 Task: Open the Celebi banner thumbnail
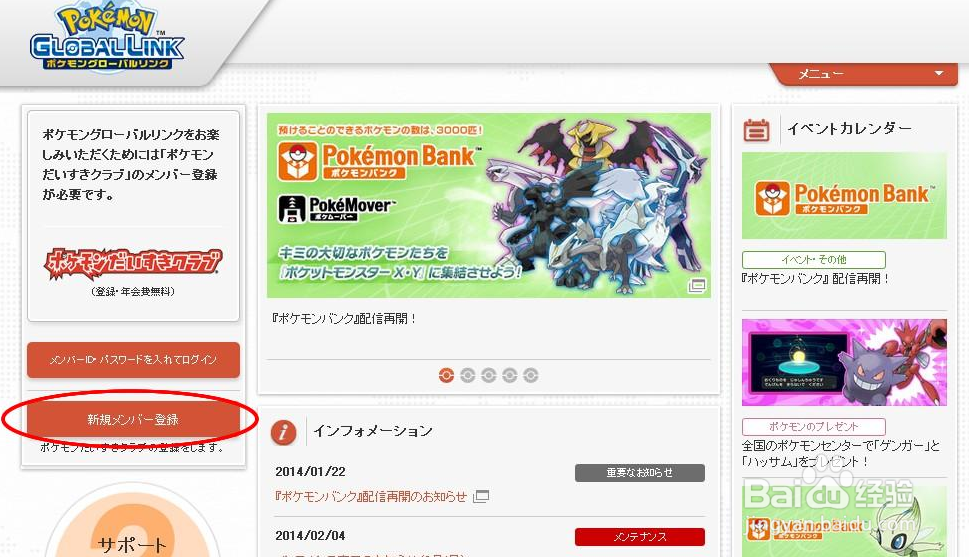click(844, 521)
